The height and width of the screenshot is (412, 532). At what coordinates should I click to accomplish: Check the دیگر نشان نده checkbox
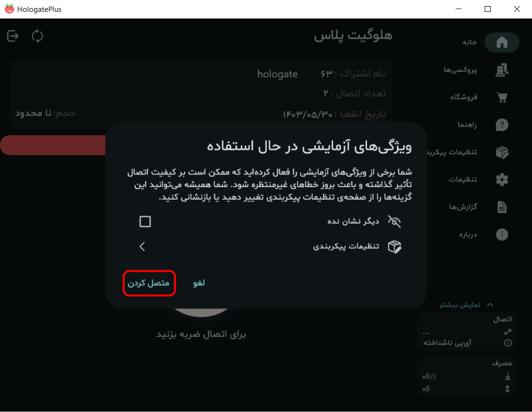(144, 221)
